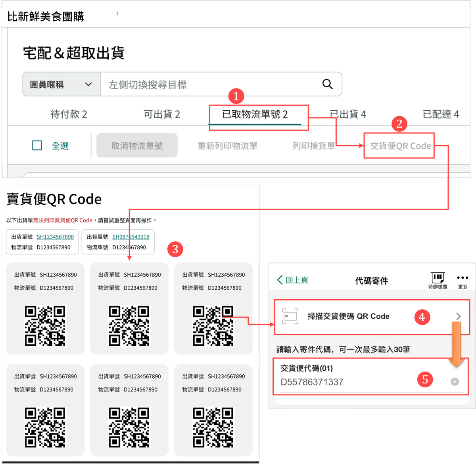The height and width of the screenshot is (464, 476).
Task: Go back with the 回上頁 chevron icon
Action: point(280,280)
